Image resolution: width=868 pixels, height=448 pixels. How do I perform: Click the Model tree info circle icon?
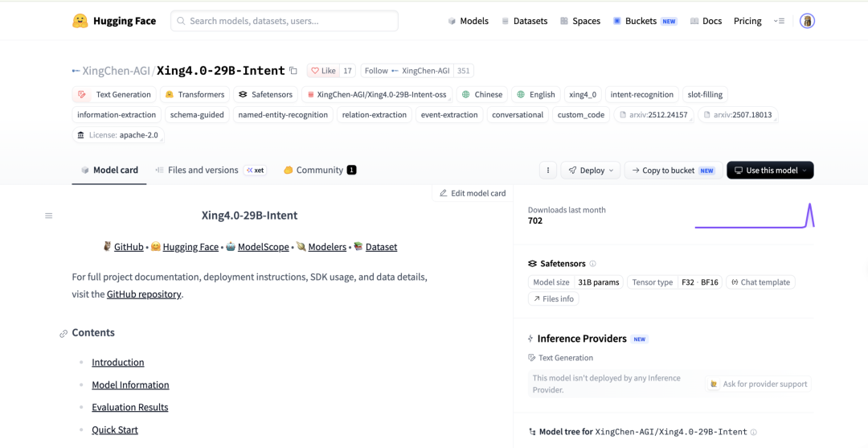point(753,431)
